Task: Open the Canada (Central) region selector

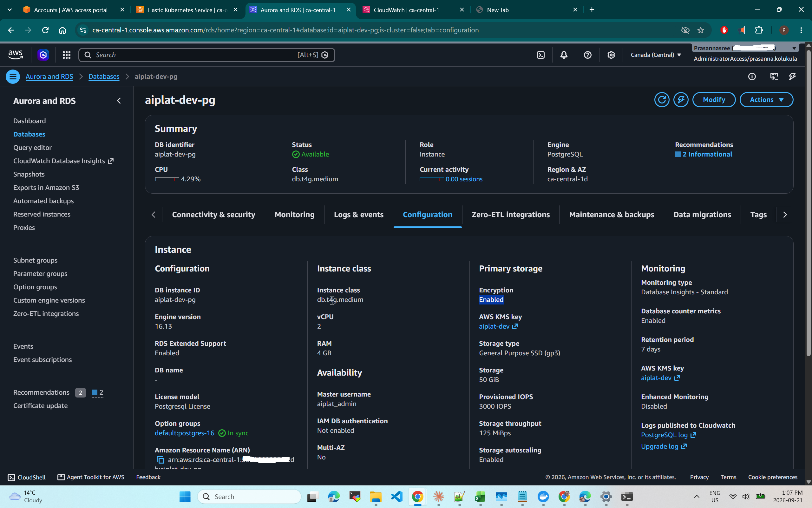Action: pyautogui.click(x=656, y=55)
